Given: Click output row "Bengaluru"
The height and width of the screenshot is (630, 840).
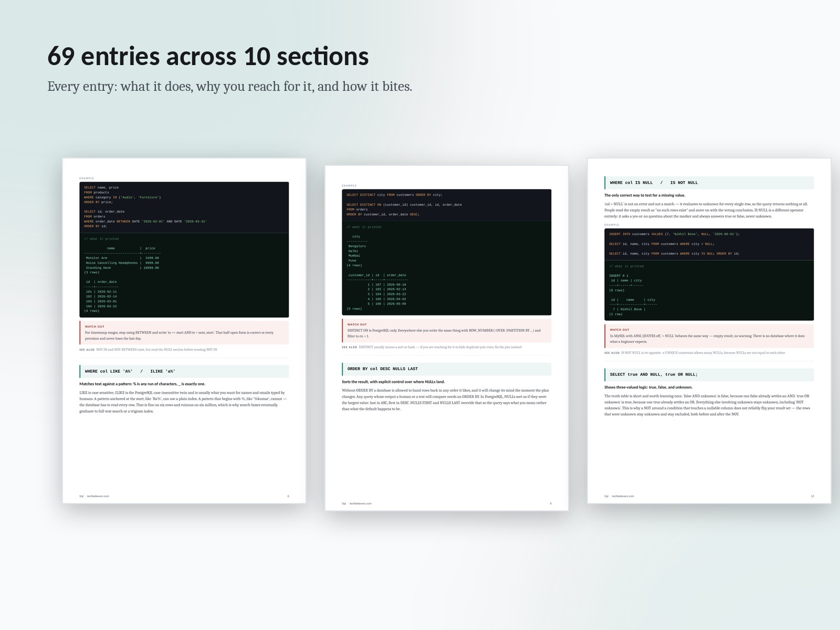Looking at the screenshot, I should click(x=357, y=246).
